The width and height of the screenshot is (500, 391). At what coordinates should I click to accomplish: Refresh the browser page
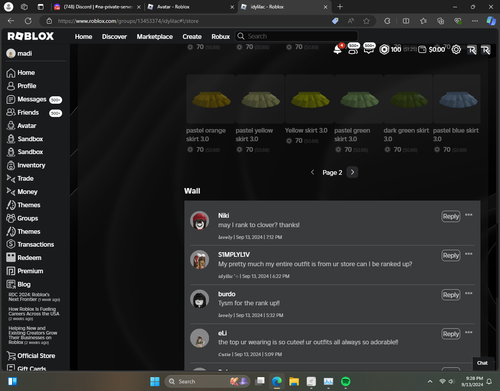point(28,21)
